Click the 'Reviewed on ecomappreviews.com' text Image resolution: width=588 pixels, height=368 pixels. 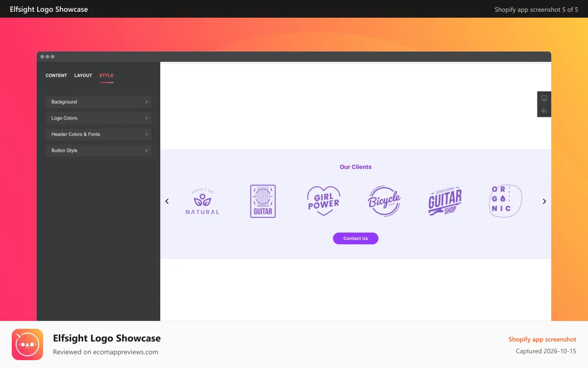(x=105, y=352)
